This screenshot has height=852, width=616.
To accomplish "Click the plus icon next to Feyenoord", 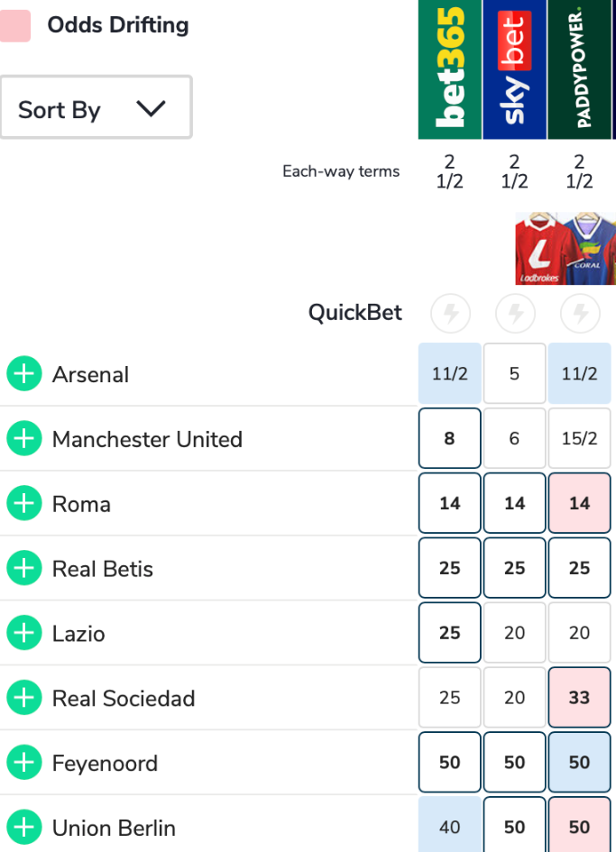I will click(24, 763).
